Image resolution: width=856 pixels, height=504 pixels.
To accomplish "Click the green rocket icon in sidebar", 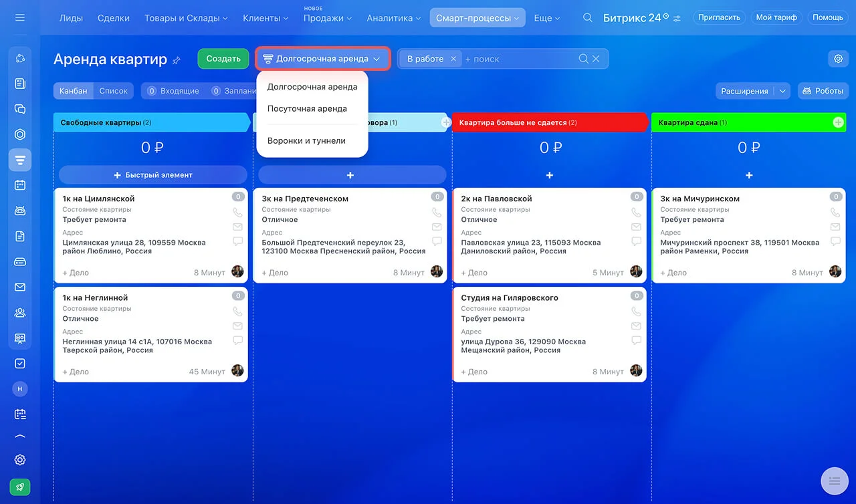I will coord(19,487).
